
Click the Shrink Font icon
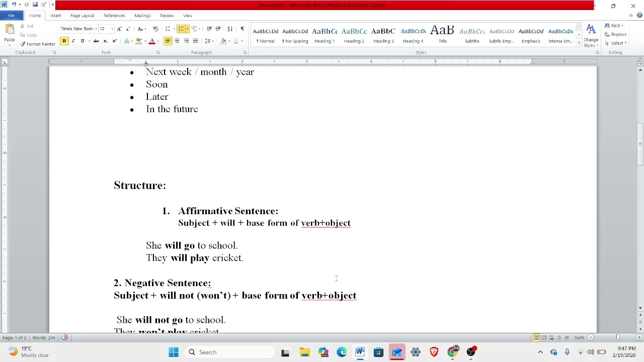(128, 29)
